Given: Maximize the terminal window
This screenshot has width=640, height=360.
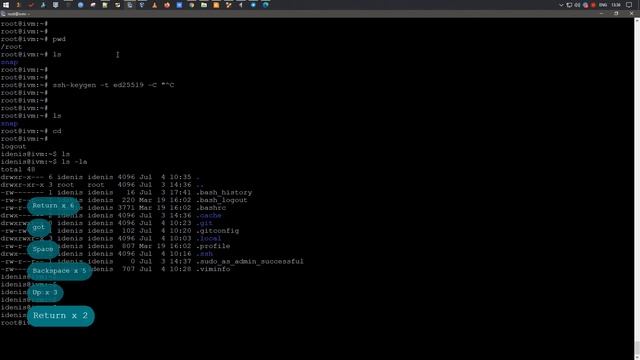Looking at the screenshot, I should pos(616,14).
